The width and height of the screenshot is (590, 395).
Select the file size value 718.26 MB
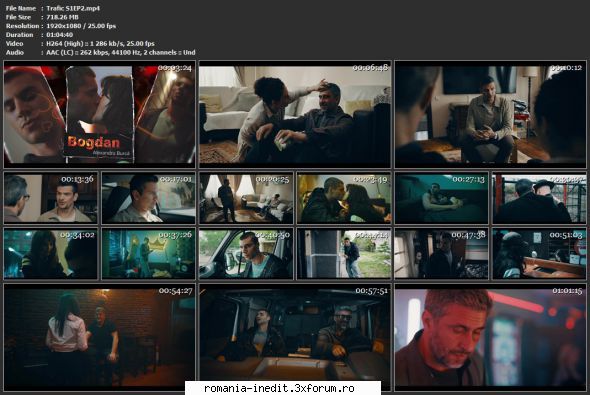pyautogui.click(x=62, y=17)
